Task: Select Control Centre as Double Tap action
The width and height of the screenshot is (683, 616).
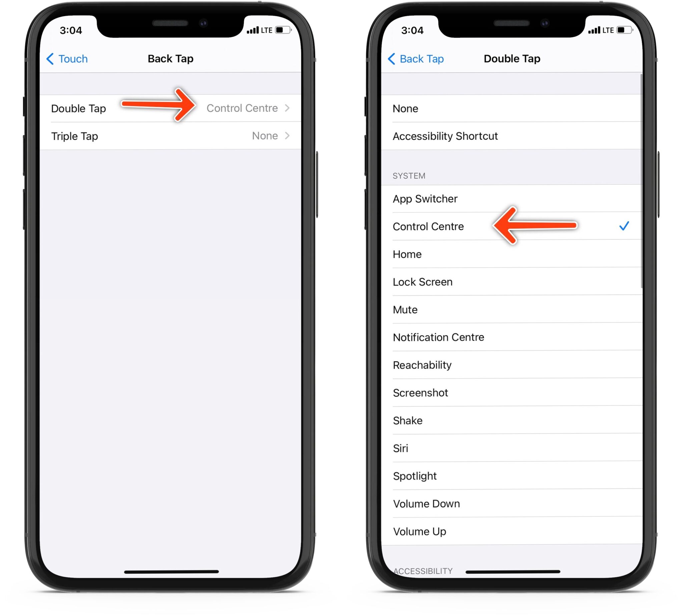Action: tap(428, 226)
